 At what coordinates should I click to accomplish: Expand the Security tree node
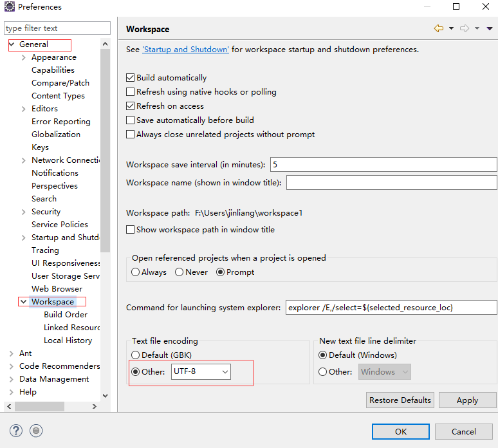coord(24,212)
